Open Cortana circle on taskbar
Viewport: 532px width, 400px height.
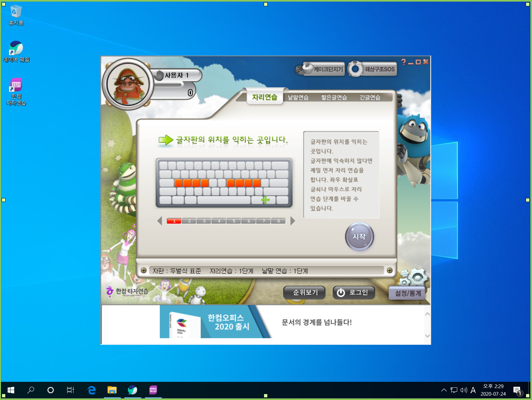pyautogui.click(x=51, y=390)
